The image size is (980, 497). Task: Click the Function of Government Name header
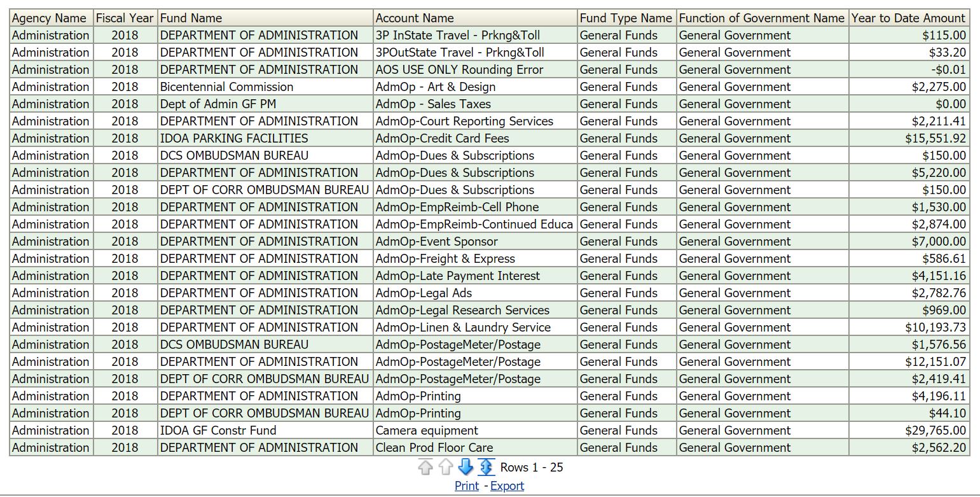763,18
